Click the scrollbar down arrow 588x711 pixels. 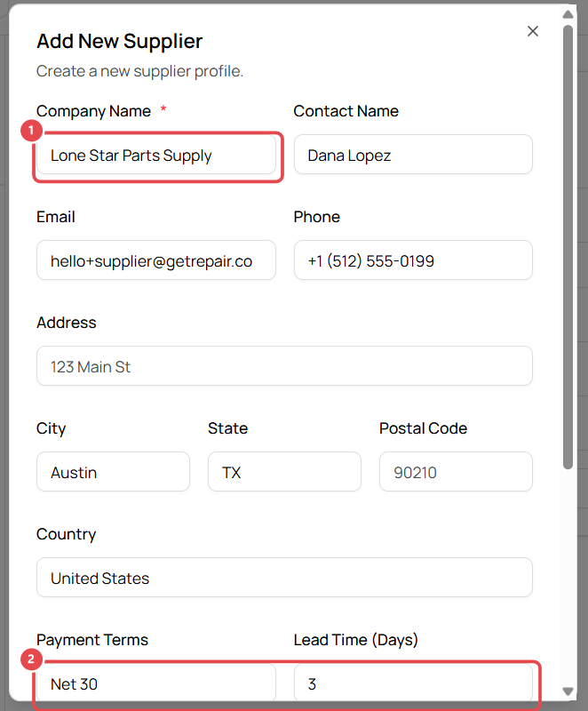(568, 691)
